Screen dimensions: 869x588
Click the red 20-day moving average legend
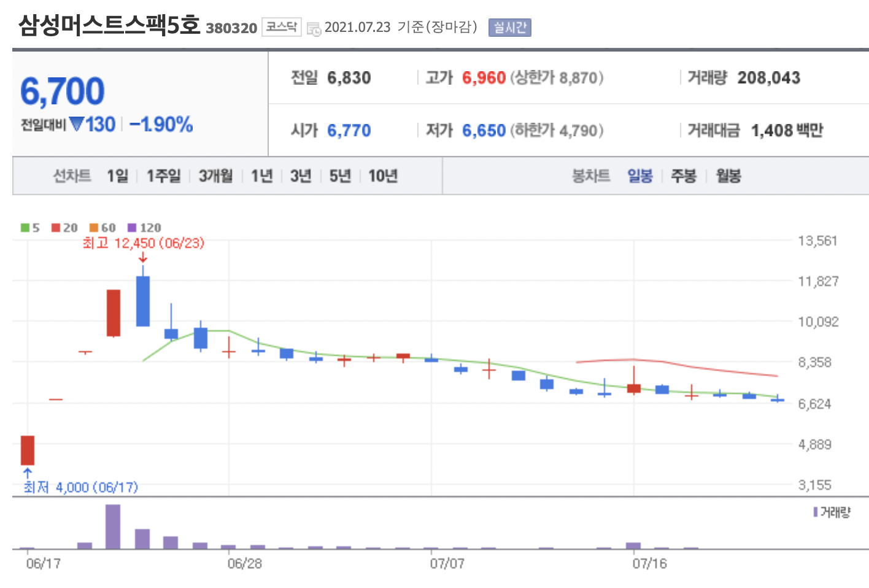(64, 228)
